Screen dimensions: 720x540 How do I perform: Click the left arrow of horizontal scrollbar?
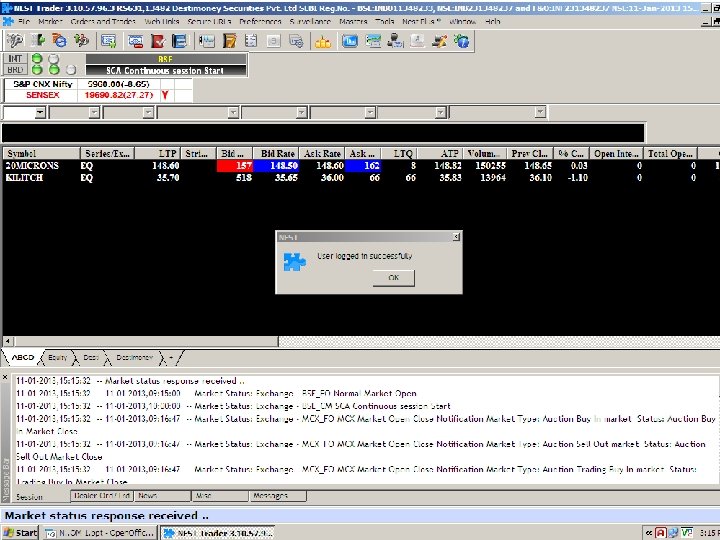click(8, 341)
